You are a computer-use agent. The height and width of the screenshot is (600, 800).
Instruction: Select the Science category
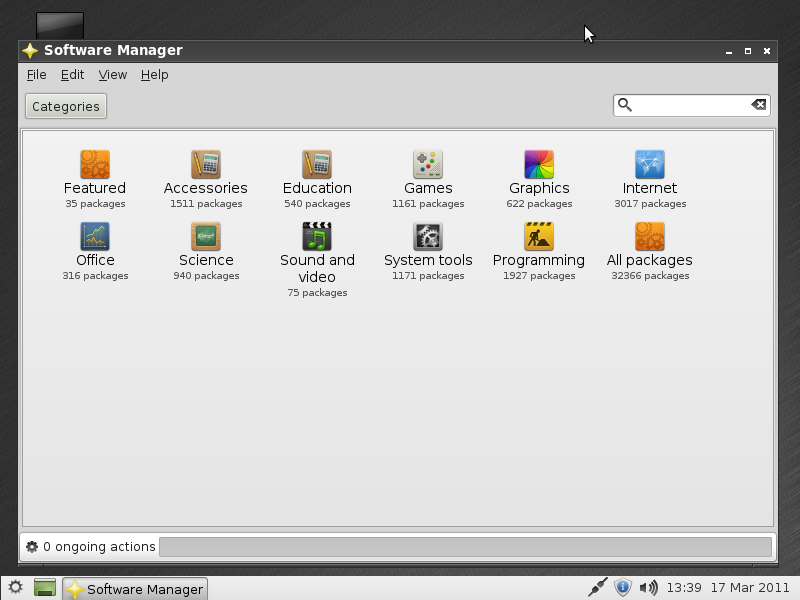coord(206,248)
